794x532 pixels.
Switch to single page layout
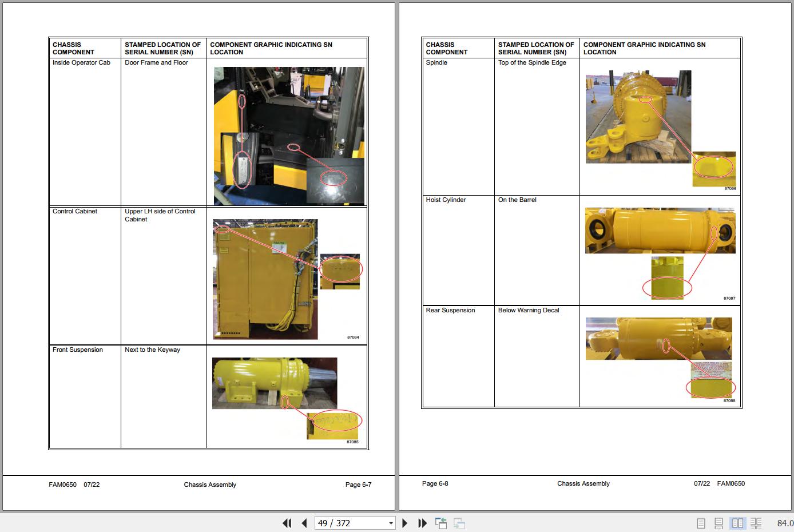[x=701, y=523]
